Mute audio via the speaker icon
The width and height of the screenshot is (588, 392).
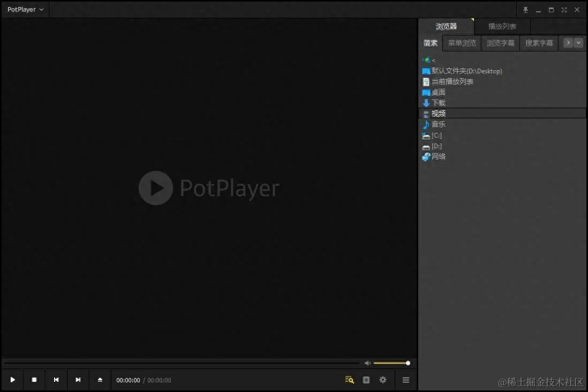click(367, 363)
